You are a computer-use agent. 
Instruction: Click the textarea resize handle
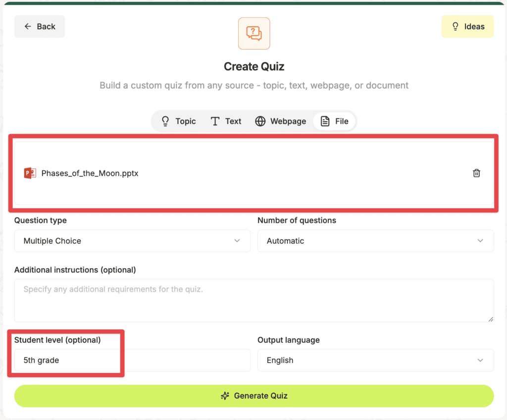491,319
